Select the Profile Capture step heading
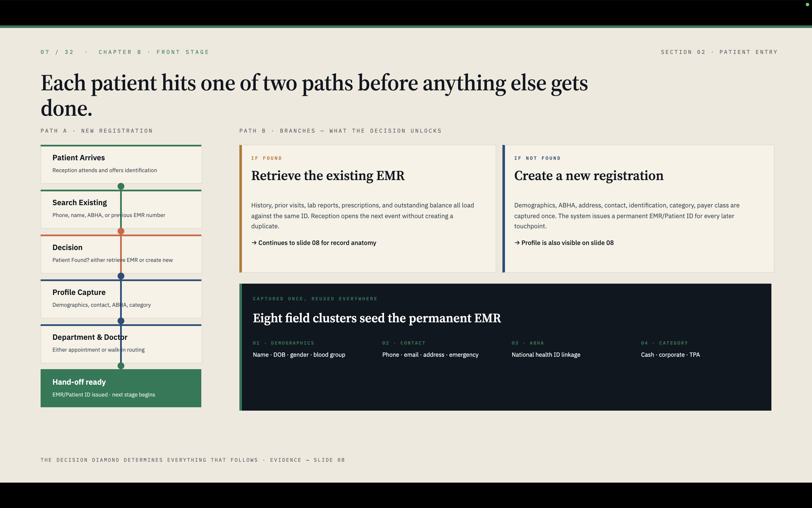The height and width of the screenshot is (508, 812). 79,292
